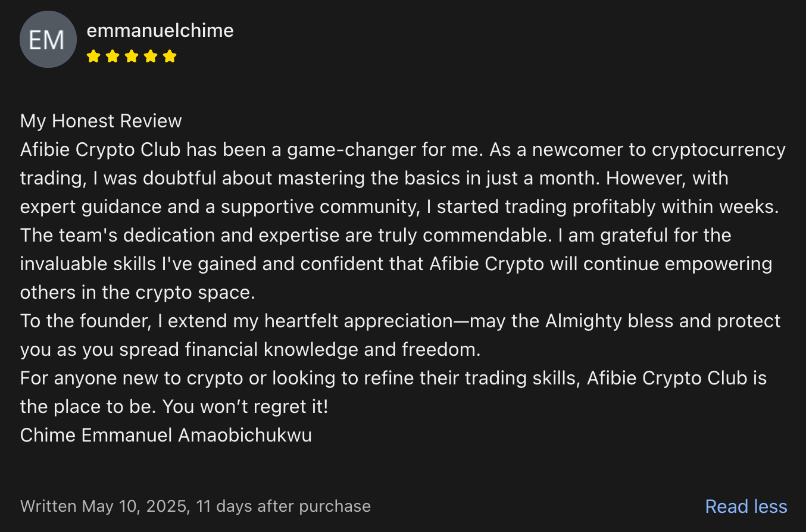Click the text 'You won't regret it!'
Image resolution: width=806 pixels, height=532 pixels.
tap(246, 407)
